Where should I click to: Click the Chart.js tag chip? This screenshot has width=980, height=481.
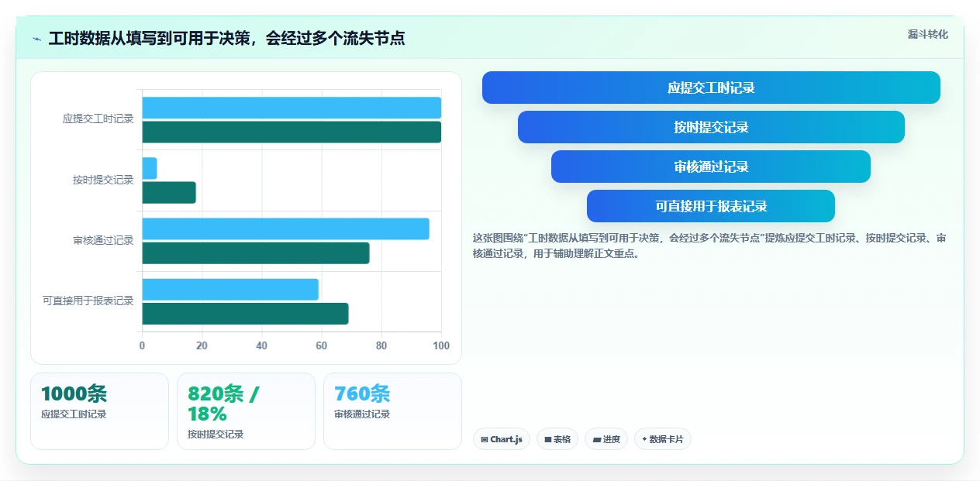tap(502, 439)
